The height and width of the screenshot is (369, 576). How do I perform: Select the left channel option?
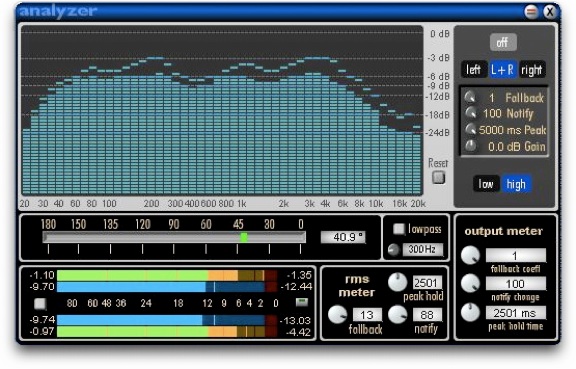point(474,69)
